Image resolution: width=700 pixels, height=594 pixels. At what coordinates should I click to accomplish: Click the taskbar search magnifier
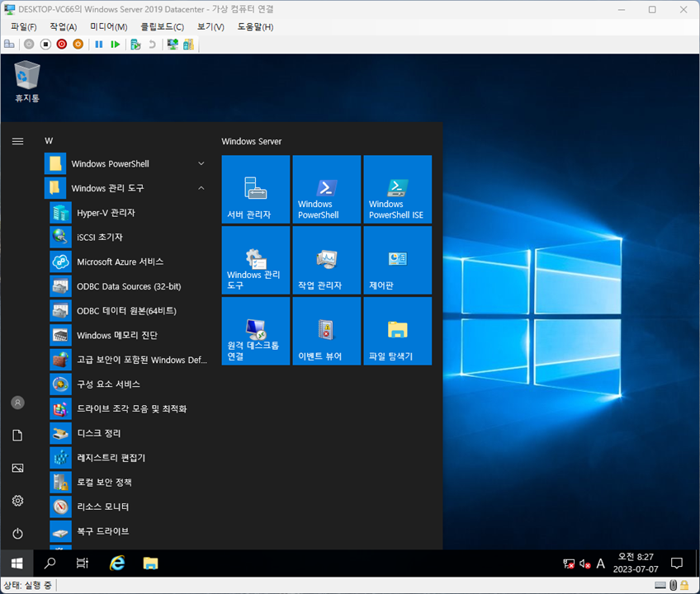(x=50, y=563)
